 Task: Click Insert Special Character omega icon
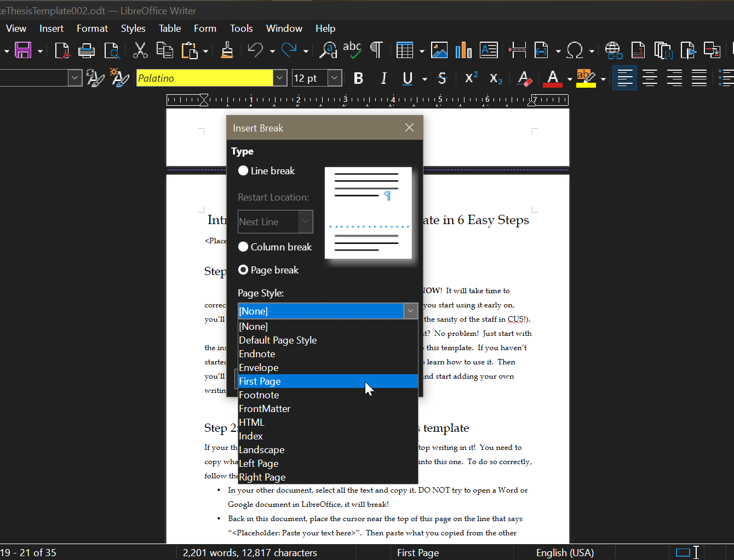click(575, 50)
